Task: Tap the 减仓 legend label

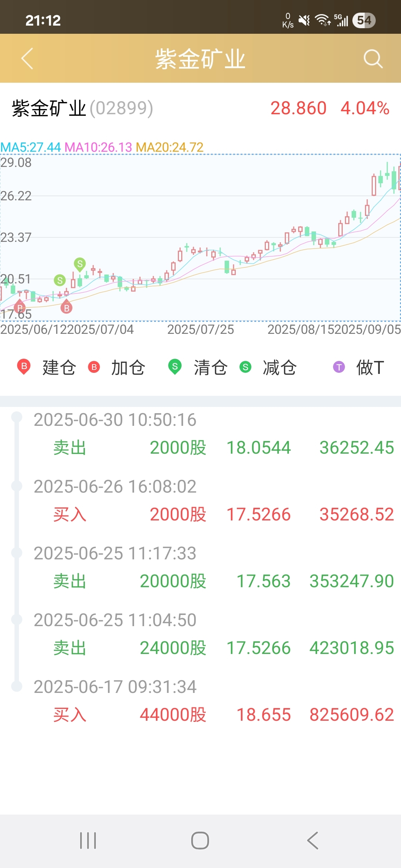Action: (x=280, y=368)
